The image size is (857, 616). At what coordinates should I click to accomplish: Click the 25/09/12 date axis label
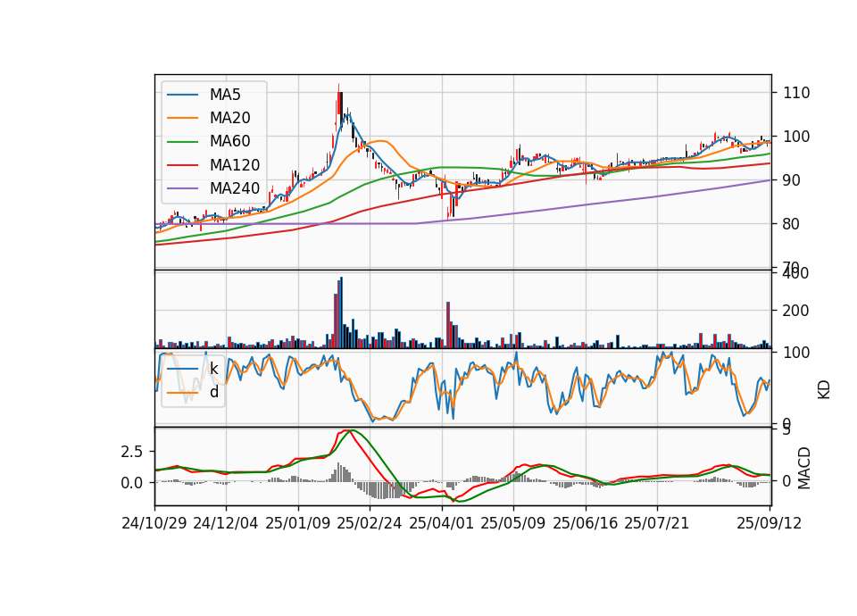[x=769, y=523]
